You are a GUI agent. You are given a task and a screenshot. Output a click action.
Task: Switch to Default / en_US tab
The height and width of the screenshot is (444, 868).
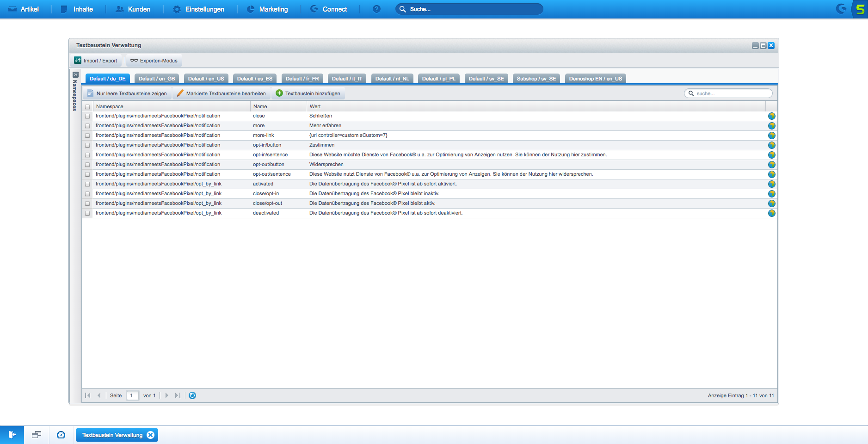pos(206,79)
